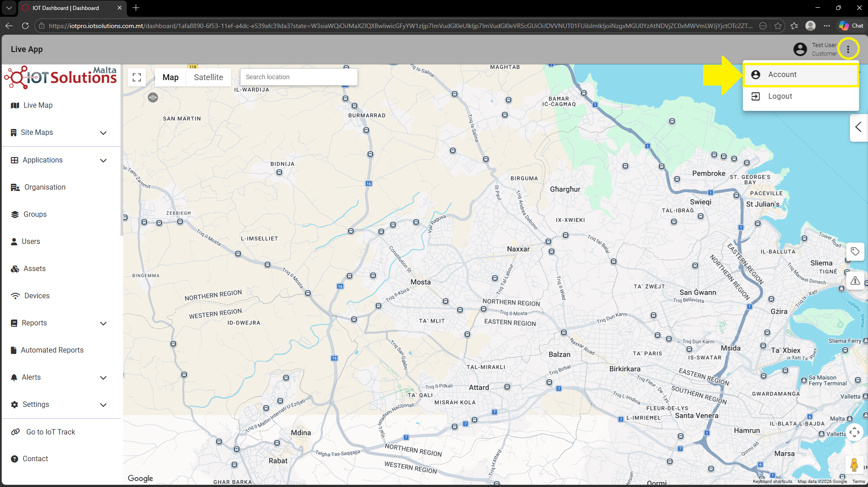868x487 pixels.
Task: Click the Devices wifi icon
Action: tap(15, 296)
